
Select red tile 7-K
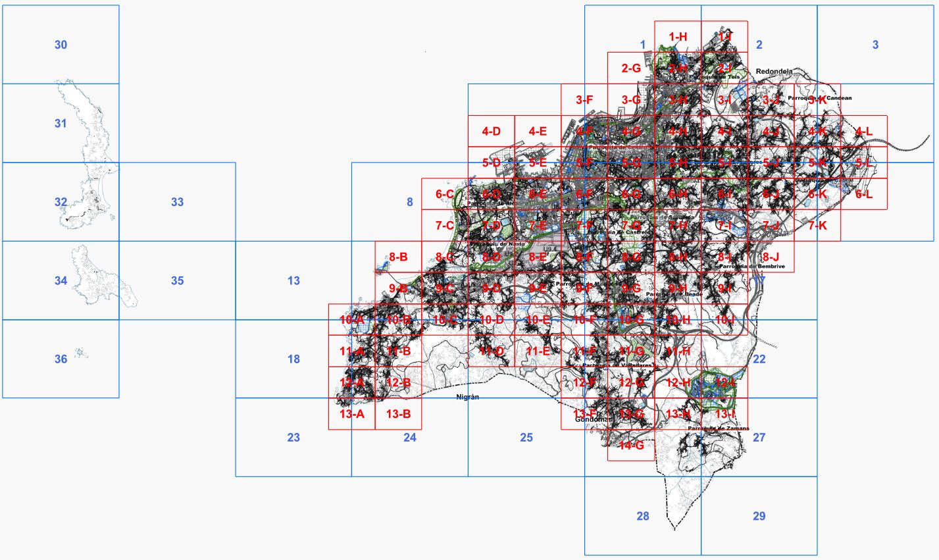click(817, 226)
